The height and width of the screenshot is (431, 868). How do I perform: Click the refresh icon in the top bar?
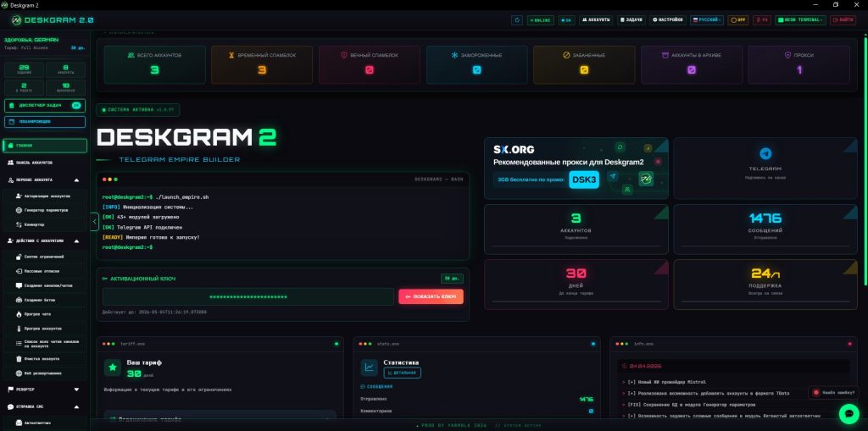click(x=518, y=20)
